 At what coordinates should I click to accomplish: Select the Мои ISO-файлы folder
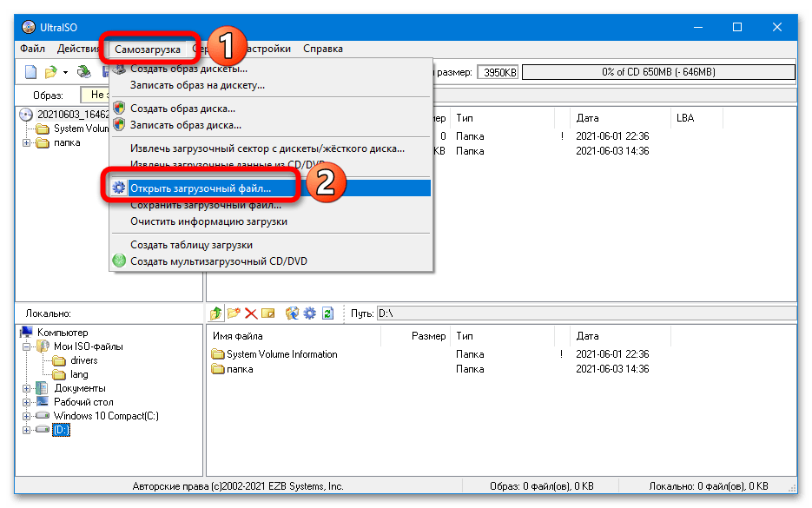[x=88, y=346]
